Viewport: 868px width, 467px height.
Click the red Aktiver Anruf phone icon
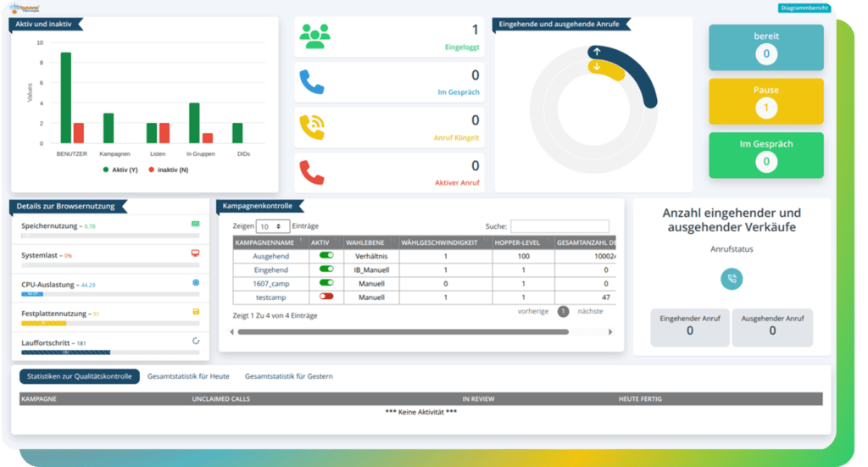tap(312, 173)
